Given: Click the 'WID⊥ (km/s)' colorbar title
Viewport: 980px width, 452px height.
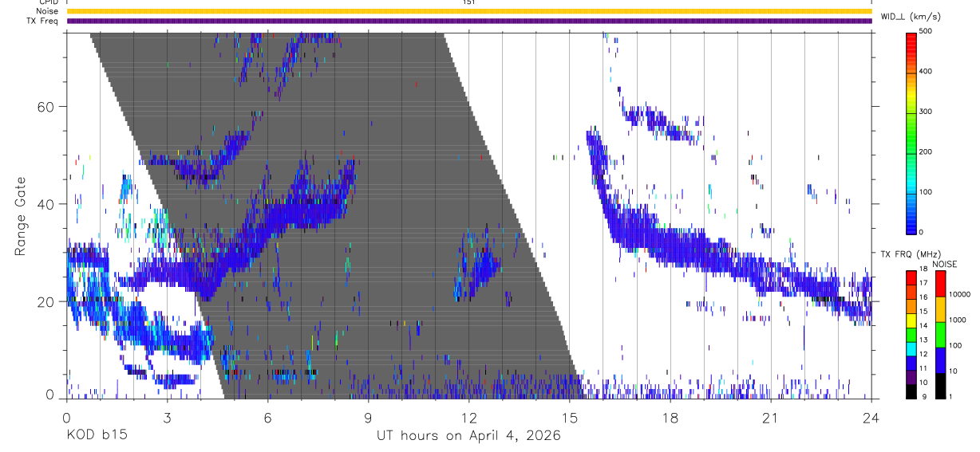Looking at the screenshot, I should (x=912, y=16).
